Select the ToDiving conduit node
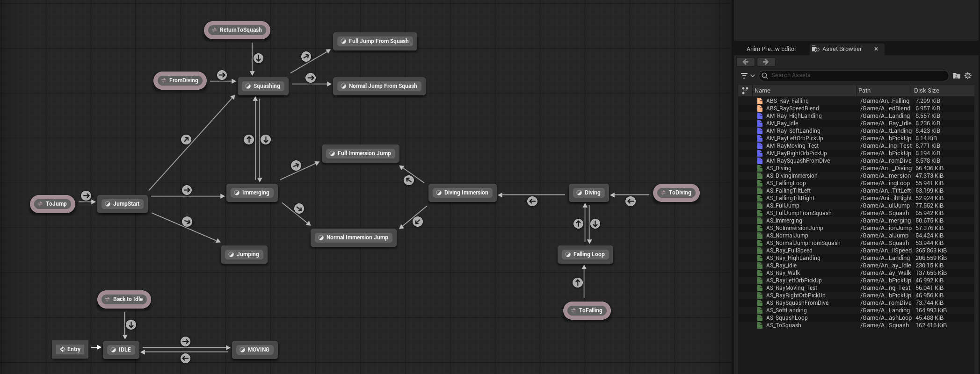This screenshot has width=980, height=374. pyautogui.click(x=676, y=193)
